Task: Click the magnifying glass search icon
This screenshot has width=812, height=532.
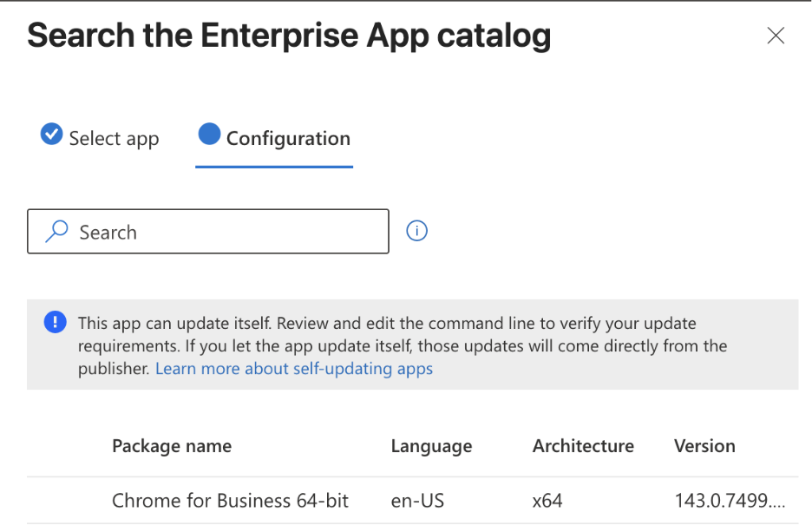Action: [x=56, y=232]
